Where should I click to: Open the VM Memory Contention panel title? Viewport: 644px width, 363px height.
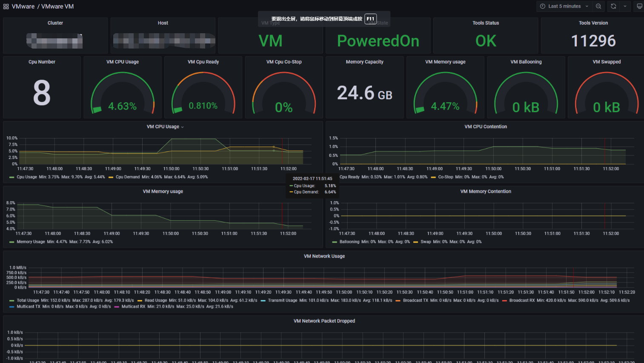(x=486, y=191)
